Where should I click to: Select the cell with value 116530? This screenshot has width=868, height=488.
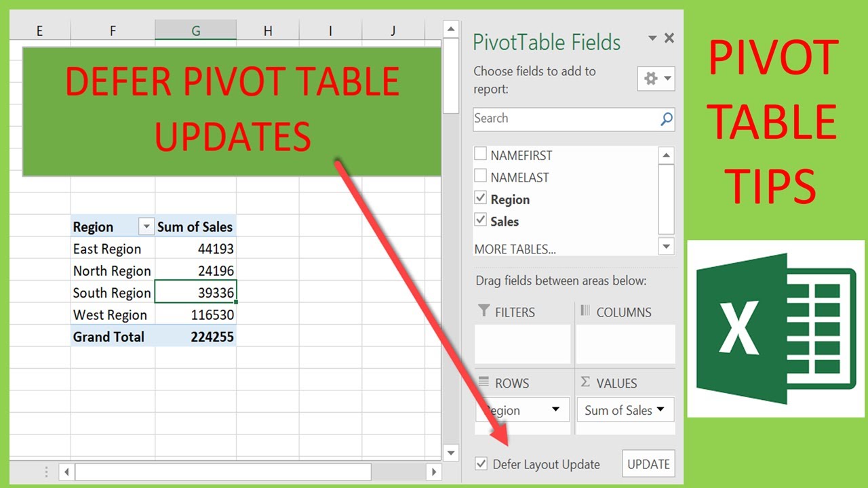tap(195, 314)
